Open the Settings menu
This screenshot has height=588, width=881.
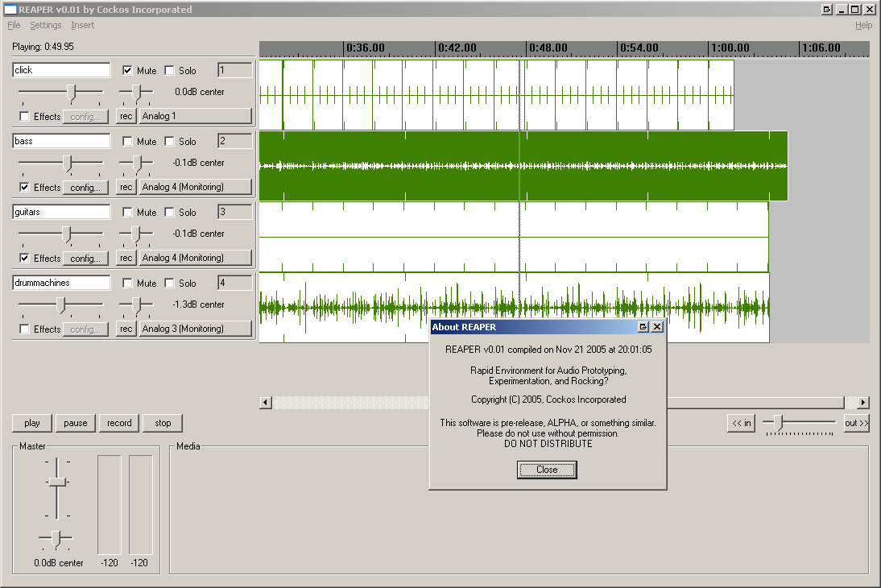point(46,25)
